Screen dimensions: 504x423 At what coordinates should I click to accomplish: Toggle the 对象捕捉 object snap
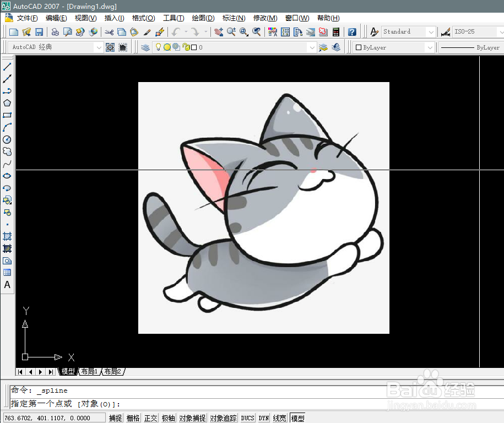coord(192,418)
